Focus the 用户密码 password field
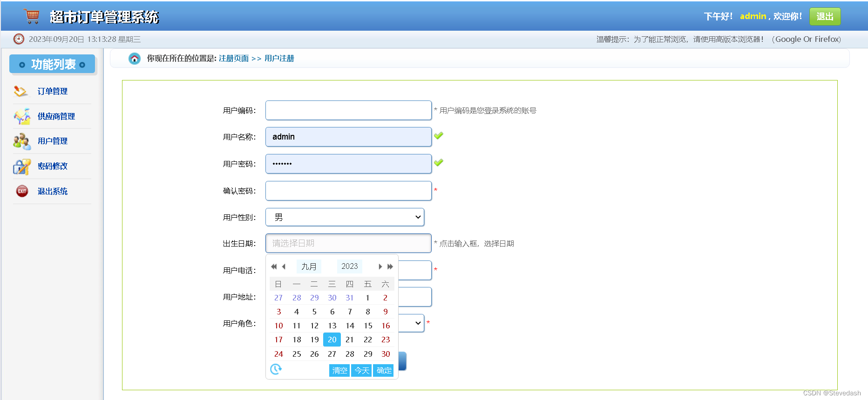This screenshot has height=400, width=868. pos(348,164)
